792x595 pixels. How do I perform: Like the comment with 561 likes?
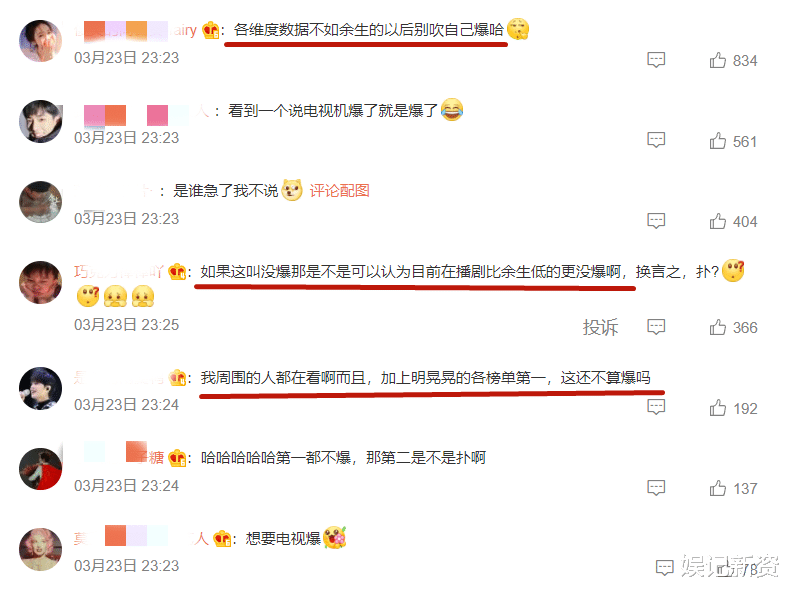click(717, 141)
